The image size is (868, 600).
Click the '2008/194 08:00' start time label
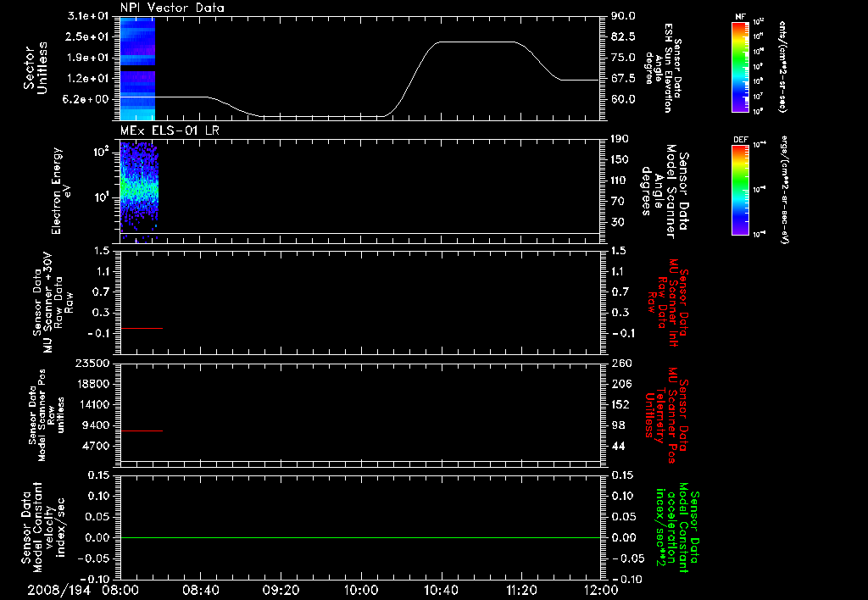(x=83, y=590)
